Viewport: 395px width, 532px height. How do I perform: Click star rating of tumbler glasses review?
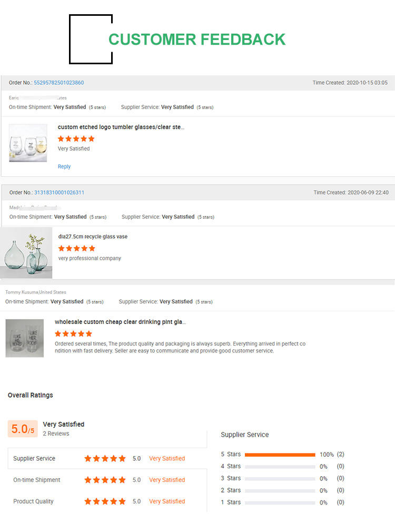(76, 139)
